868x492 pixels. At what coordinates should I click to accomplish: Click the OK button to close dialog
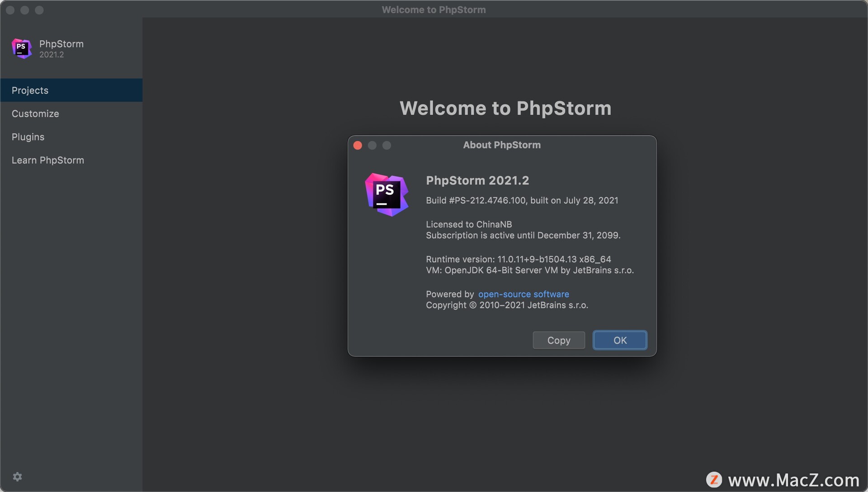click(x=619, y=339)
